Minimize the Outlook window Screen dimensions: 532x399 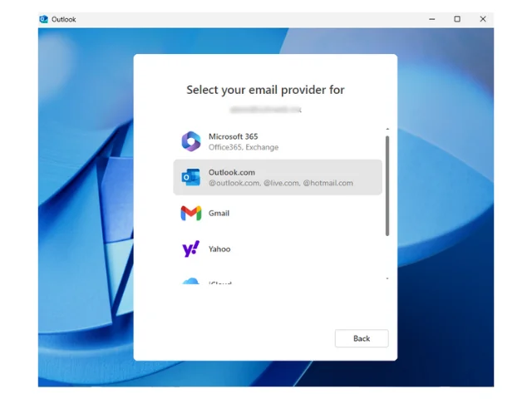[432, 19]
